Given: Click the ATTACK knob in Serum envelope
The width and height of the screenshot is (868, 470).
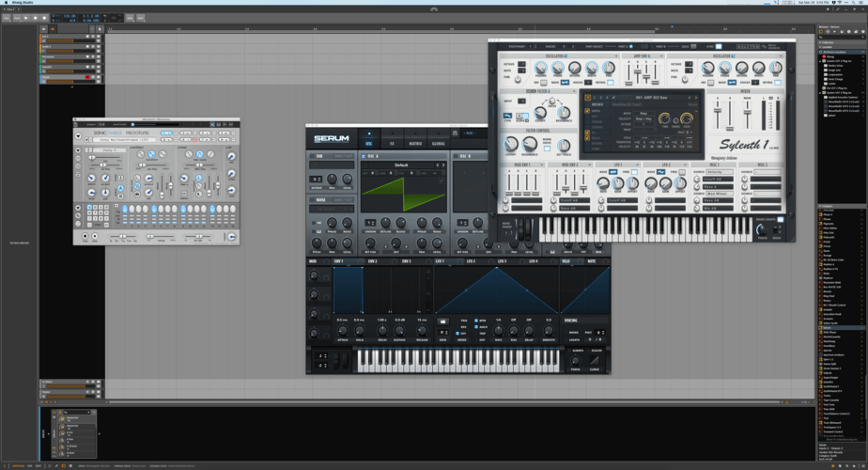Looking at the screenshot, I should click(343, 331).
